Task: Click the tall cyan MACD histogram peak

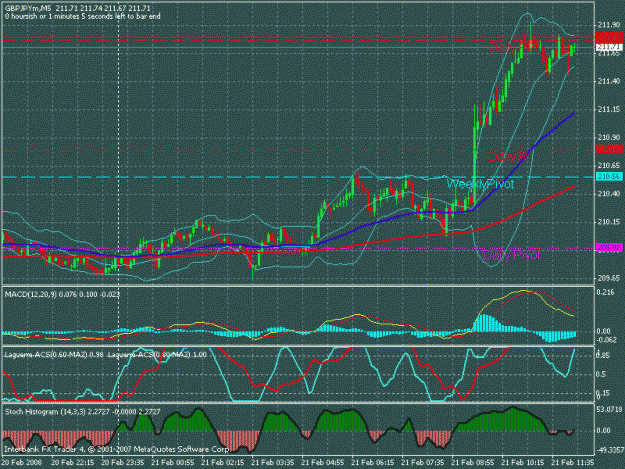Action: (484, 323)
